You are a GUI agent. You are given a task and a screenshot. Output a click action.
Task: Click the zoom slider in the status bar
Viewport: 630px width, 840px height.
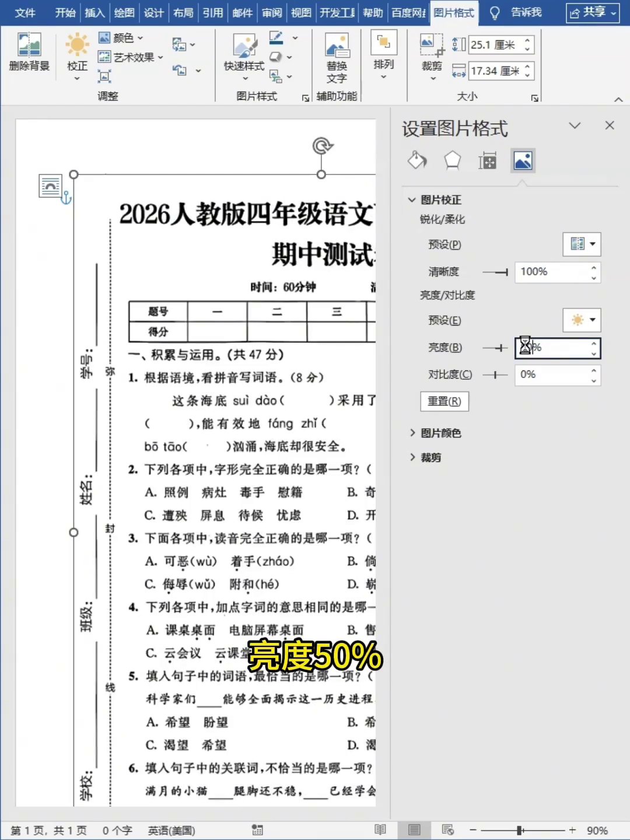point(523,829)
